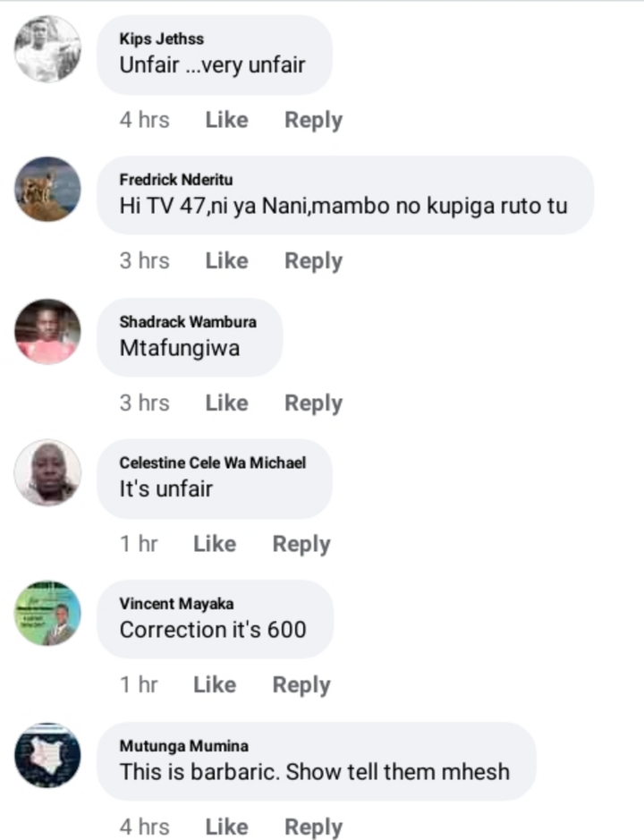
Task: Open Mutunga Mumina's Kenya map avatar
Action: coord(47,755)
